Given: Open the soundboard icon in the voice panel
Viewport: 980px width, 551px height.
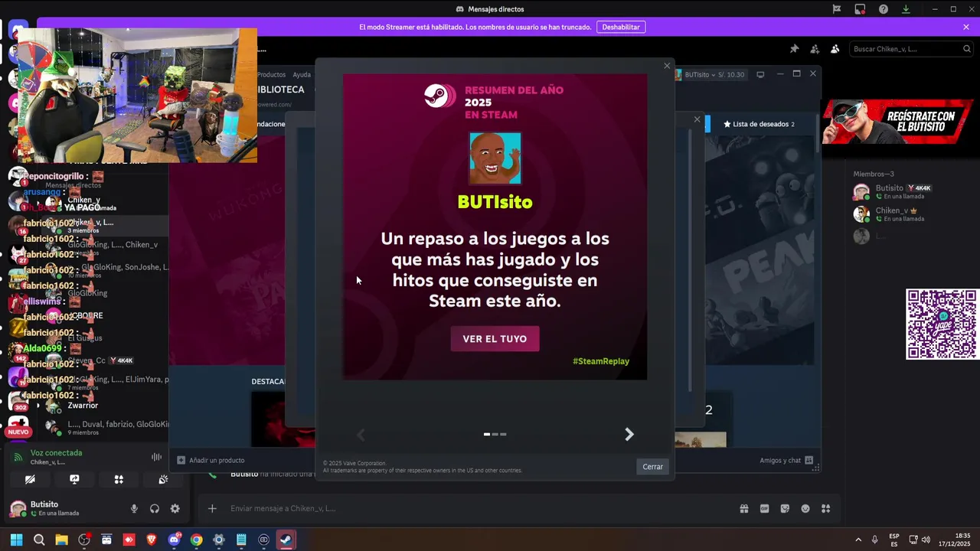Looking at the screenshot, I should [163, 480].
